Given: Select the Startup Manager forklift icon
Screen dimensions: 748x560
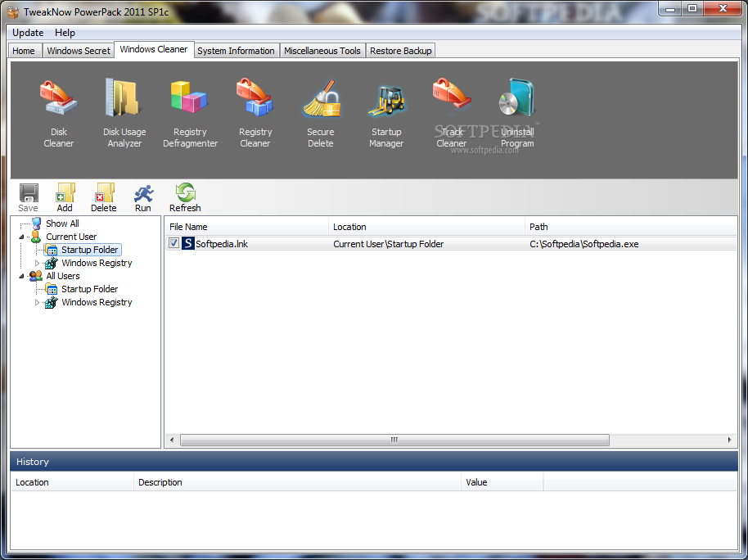Looking at the screenshot, I should coord(386,101).
